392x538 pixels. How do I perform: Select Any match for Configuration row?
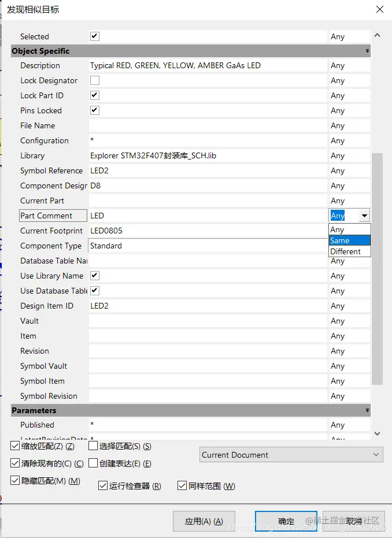click(349, 140)
